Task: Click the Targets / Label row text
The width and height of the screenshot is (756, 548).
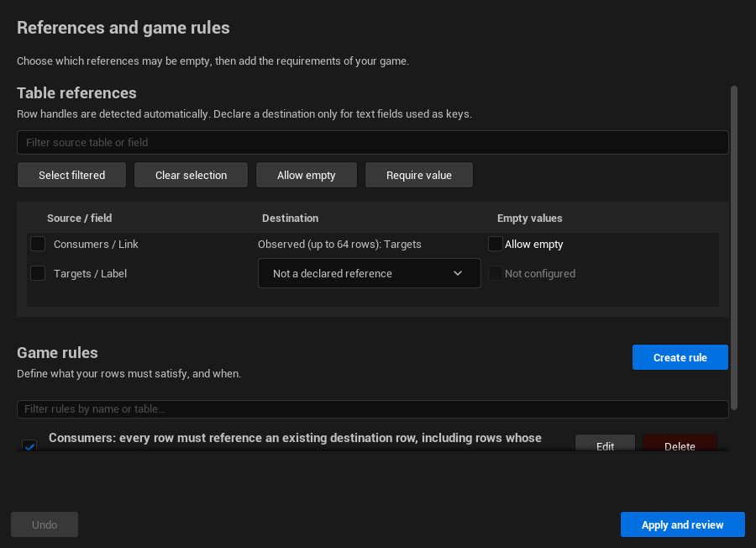Action: click(x=90, y=273)
